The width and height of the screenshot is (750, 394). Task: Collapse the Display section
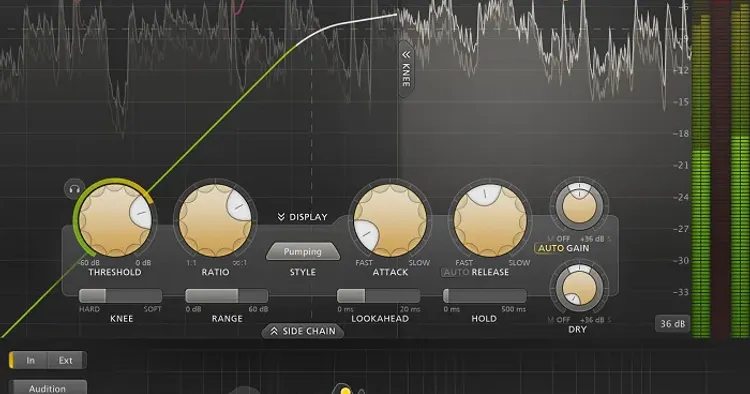click(303, 217)
